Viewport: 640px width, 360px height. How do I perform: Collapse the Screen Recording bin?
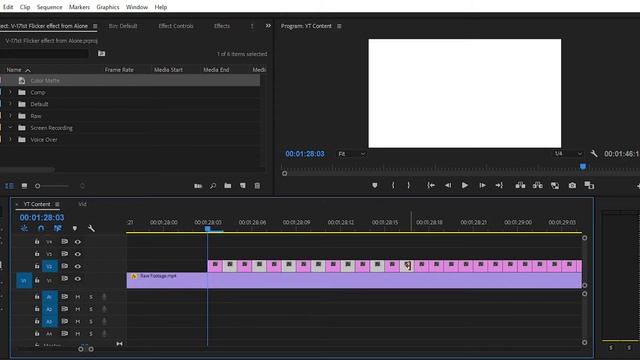pos(11,128)
